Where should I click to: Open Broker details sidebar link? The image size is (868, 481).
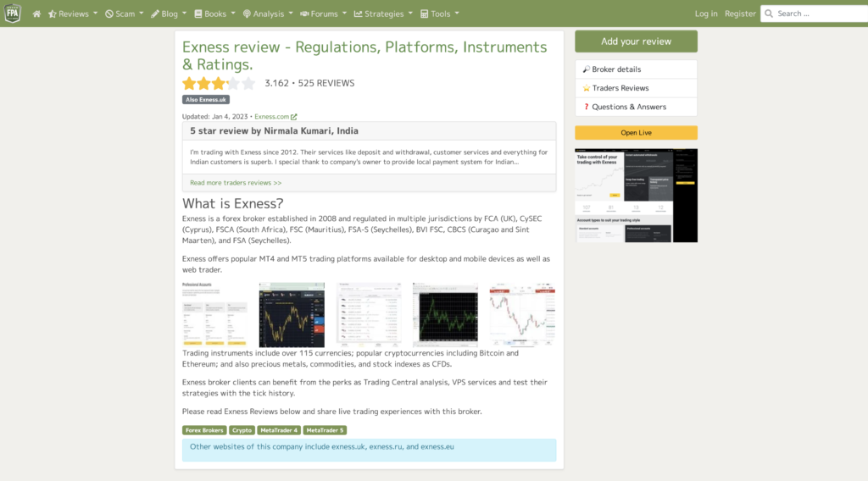pos(636,69)
